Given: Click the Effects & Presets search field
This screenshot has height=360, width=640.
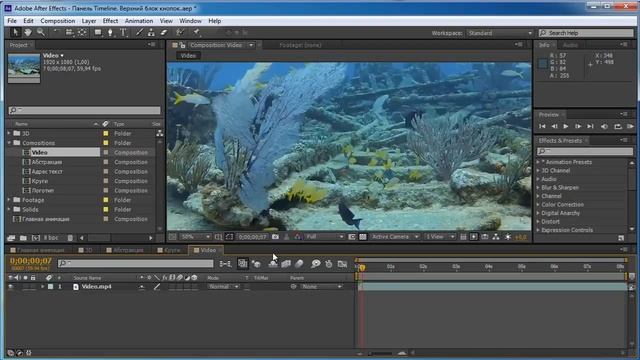Looking at the screenshot, I should (584, 151).
